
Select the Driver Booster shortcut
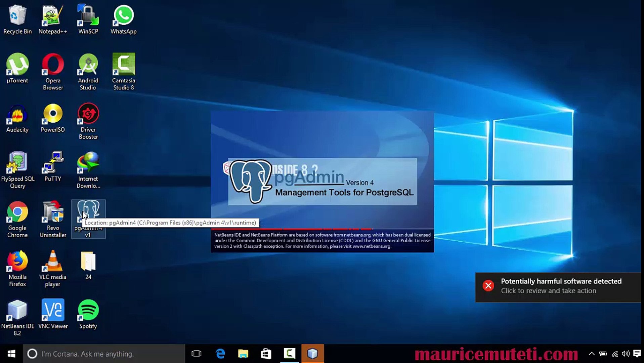(88, 121)
